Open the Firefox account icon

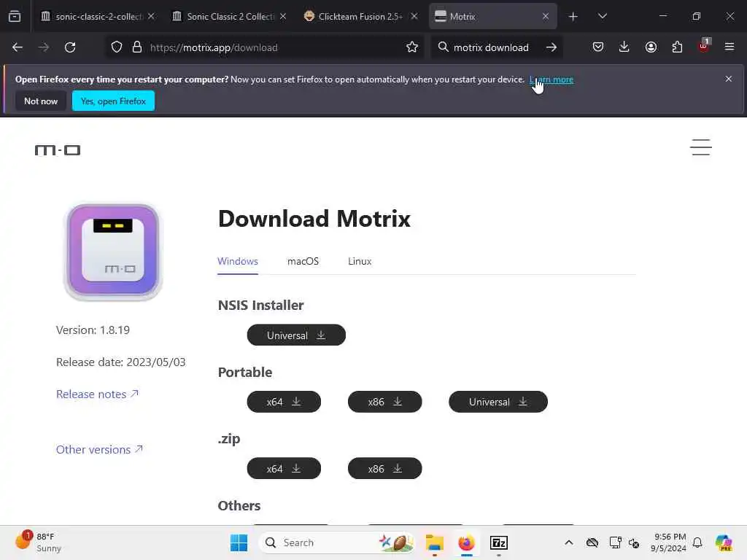651,47
